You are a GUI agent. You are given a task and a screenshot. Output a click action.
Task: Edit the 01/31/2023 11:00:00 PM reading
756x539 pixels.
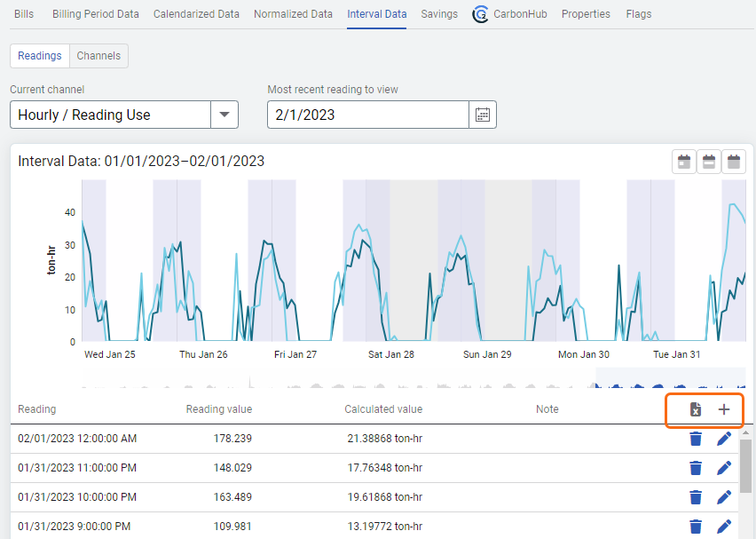pyautogui.click(x=724, y=468)
